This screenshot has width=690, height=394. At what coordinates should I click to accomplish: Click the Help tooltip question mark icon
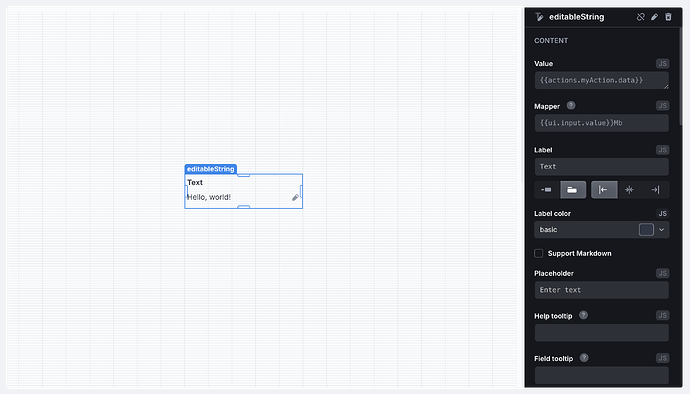[583, 315]
